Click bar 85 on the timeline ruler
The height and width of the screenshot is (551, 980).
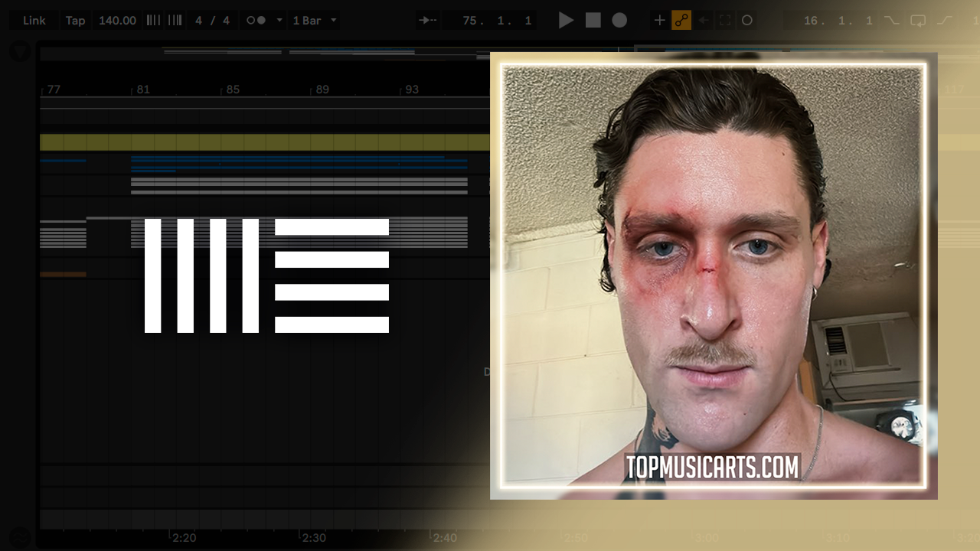point(232,90)
